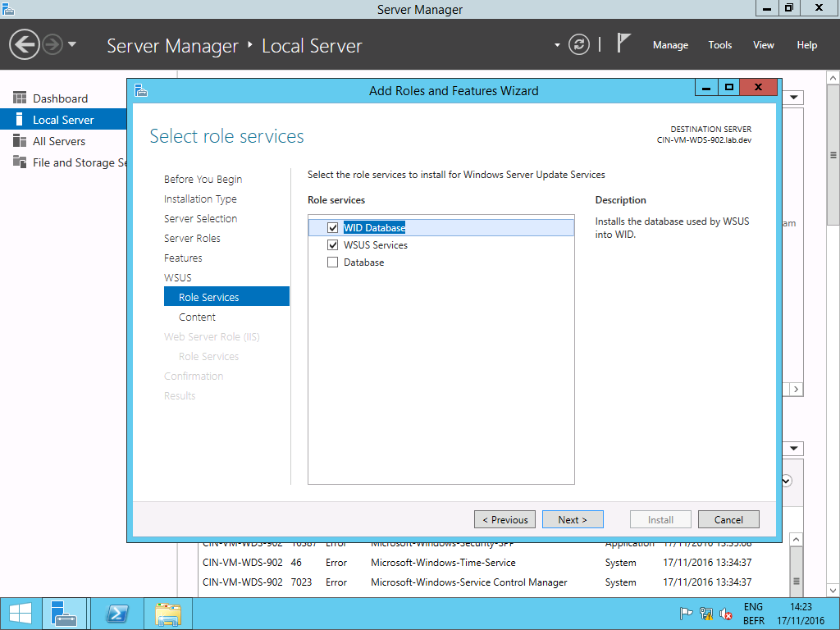
Task: Click event ID 7023 in the events list
Action: click(301, 582)
